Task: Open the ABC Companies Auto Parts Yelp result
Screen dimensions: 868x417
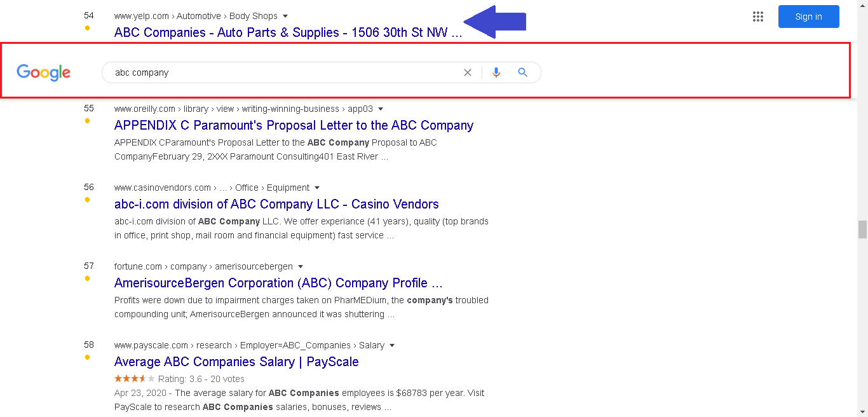Action: click(288, 32)
